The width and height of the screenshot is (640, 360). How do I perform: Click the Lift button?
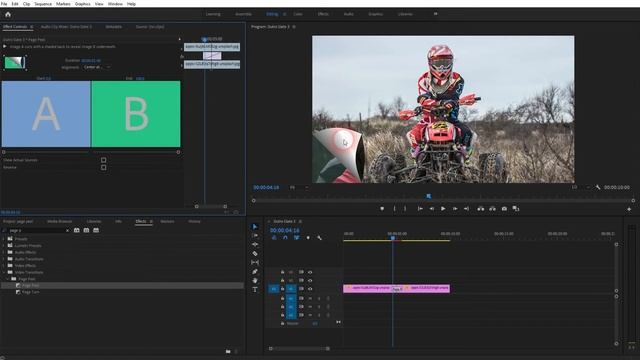(x=481, y=209)
